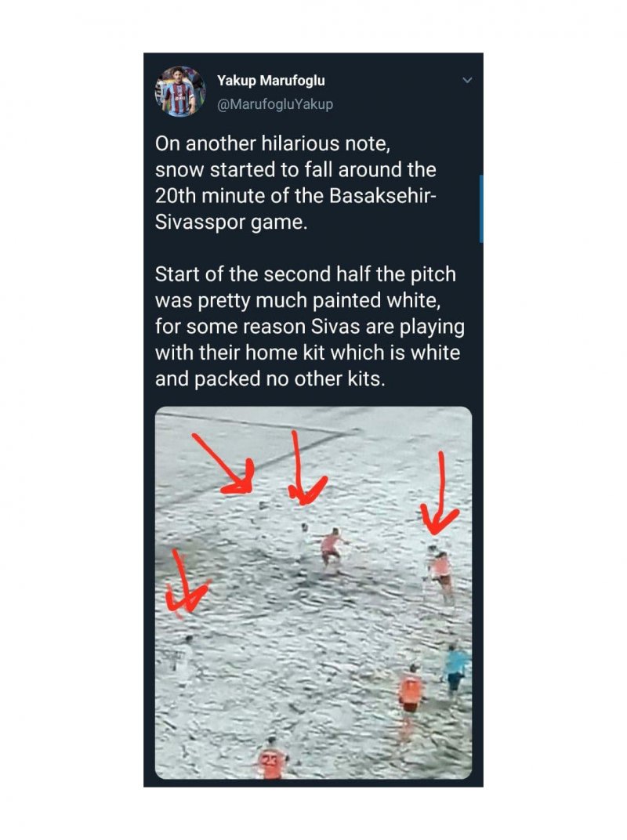Viewport: 627px width, 840px height.
Task: Click the red arrow above the rightmost orange player
Action: click(x=440, y=494)
